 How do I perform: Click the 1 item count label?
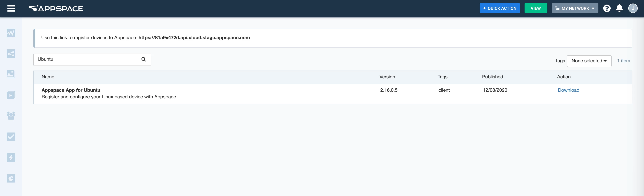624,61
